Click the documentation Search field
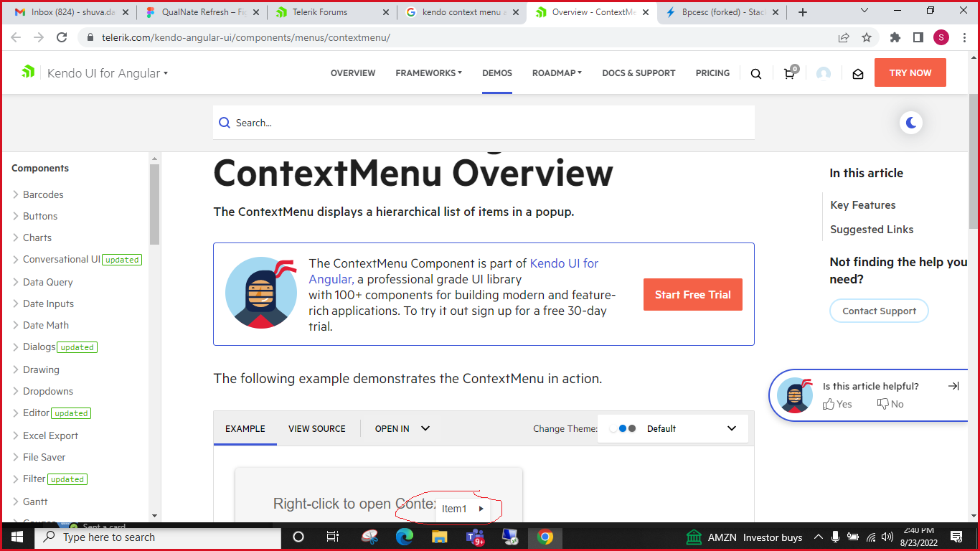 coord(484,123)
